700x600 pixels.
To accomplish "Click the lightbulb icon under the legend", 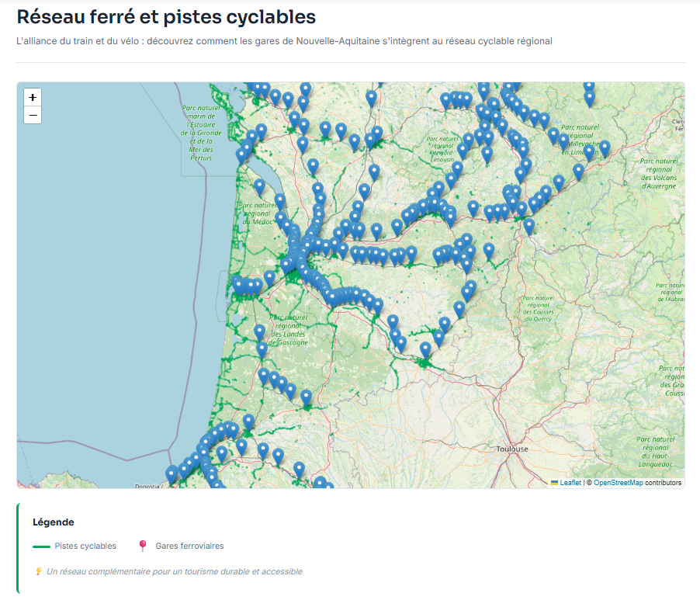I will (x=38, y=571).
